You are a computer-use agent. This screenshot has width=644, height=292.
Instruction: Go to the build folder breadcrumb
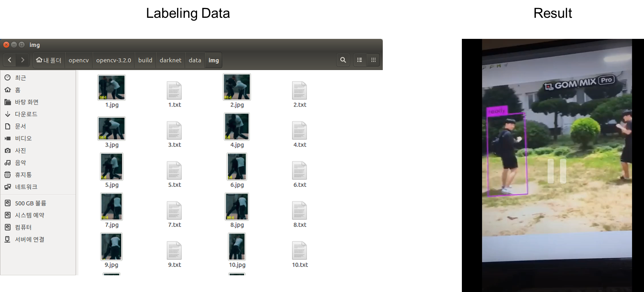pos(145,60)
